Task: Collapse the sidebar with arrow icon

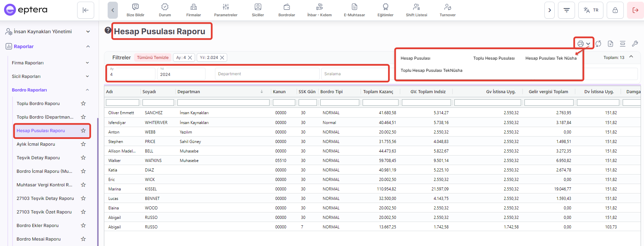Action: (x=85, y=10)
